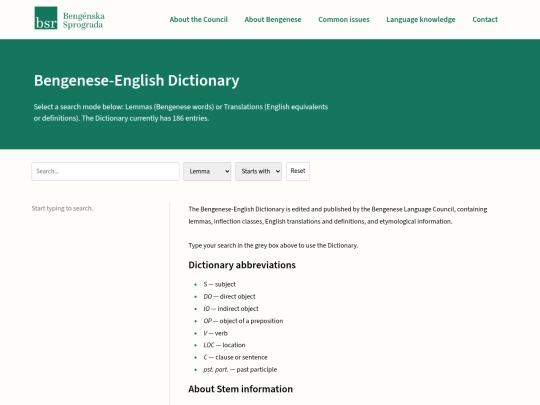Open the Contact page link

[485, 20]
